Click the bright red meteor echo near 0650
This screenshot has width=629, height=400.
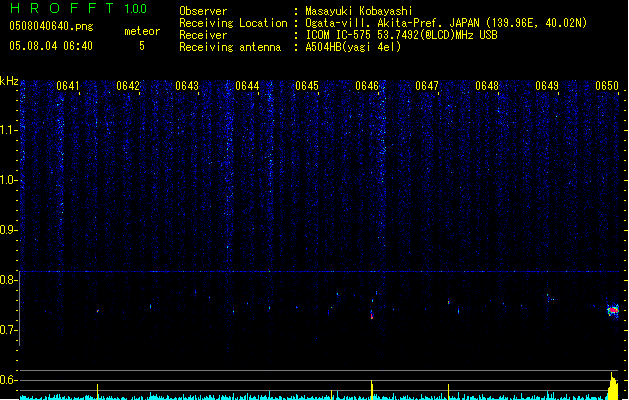pos(613,310)
